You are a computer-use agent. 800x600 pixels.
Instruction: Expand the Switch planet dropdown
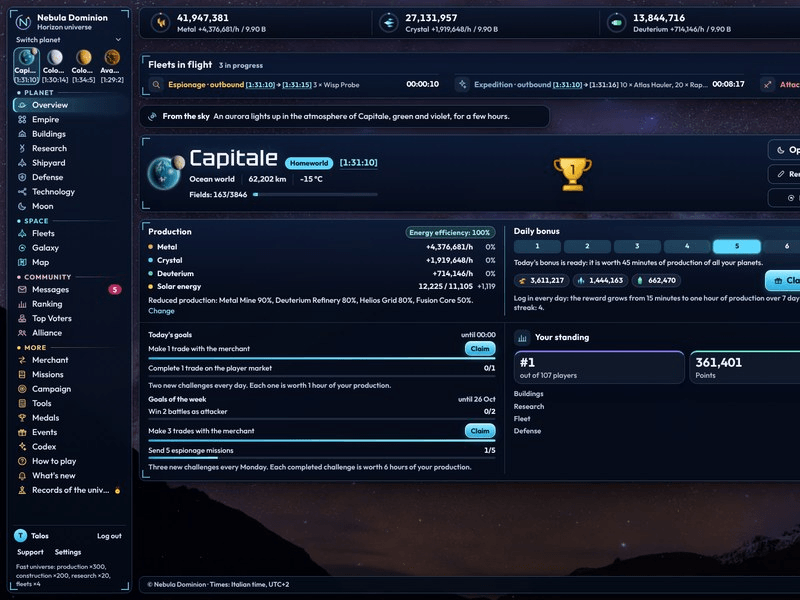click(68, 40)
